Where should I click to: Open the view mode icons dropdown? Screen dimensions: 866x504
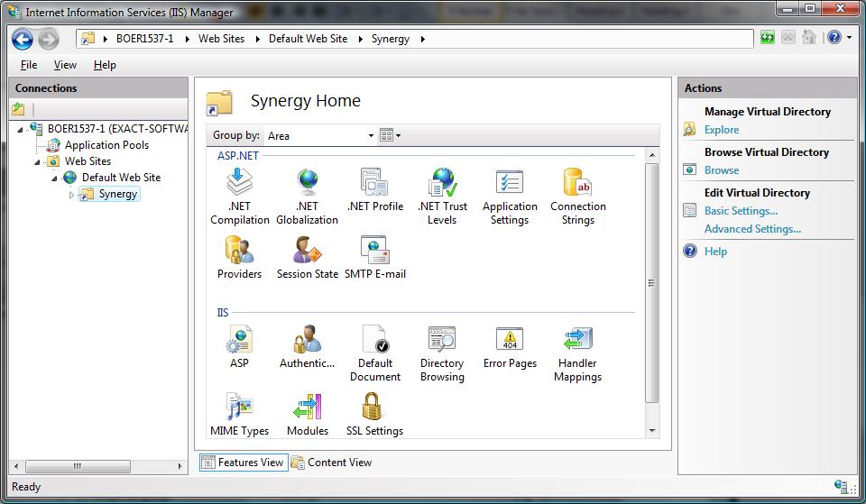point(390,136)
